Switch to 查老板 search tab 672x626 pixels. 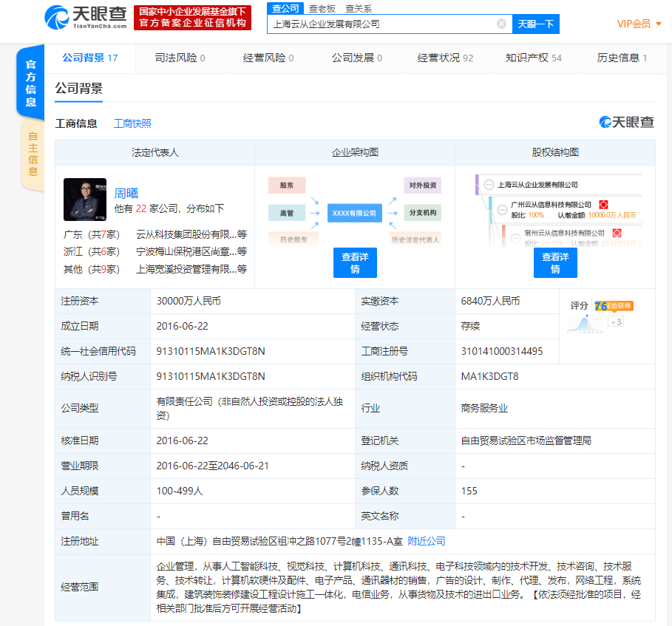[x=322, y=9]
